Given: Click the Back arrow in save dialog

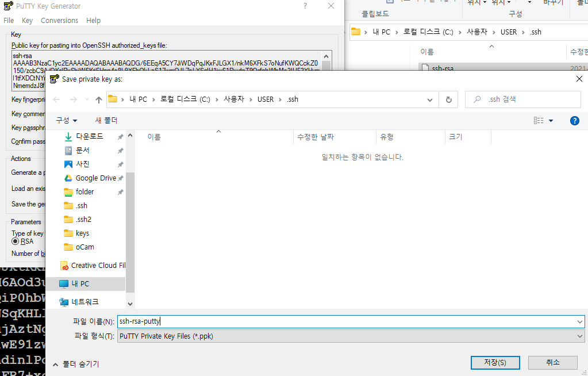Looking at the screenshot, I should click(57, 99).
